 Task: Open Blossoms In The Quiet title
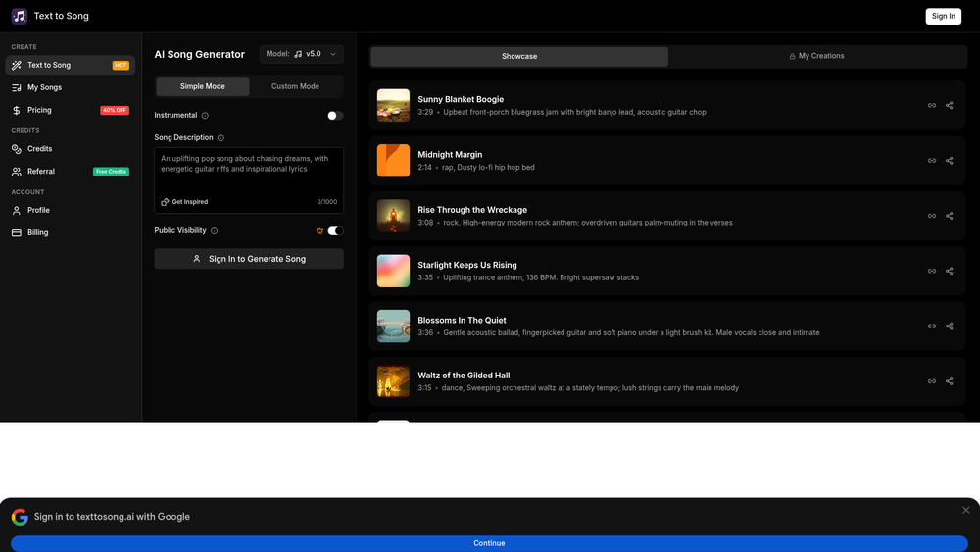click(462, 320)
